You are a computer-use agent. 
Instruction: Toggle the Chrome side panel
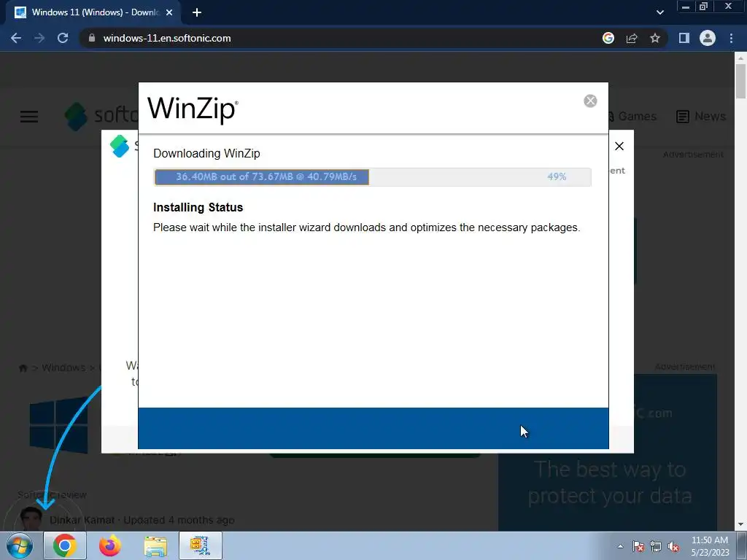tap(684, 38)
